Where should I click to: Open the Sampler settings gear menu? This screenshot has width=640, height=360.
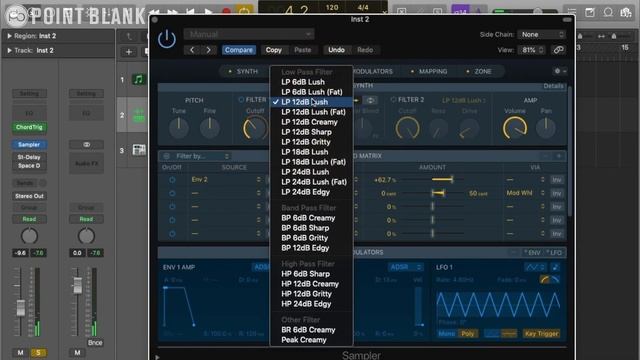(560, 71)
